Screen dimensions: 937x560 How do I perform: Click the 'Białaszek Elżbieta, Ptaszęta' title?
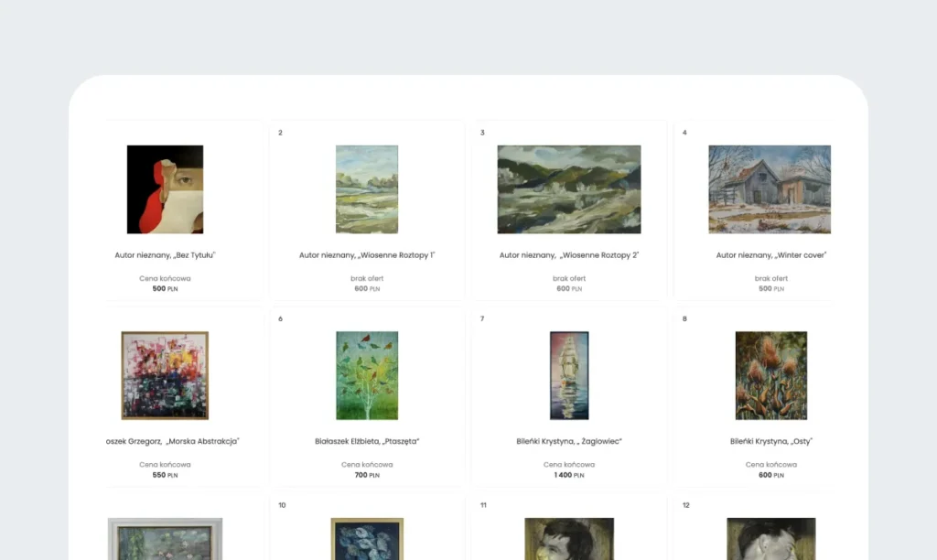367,441
